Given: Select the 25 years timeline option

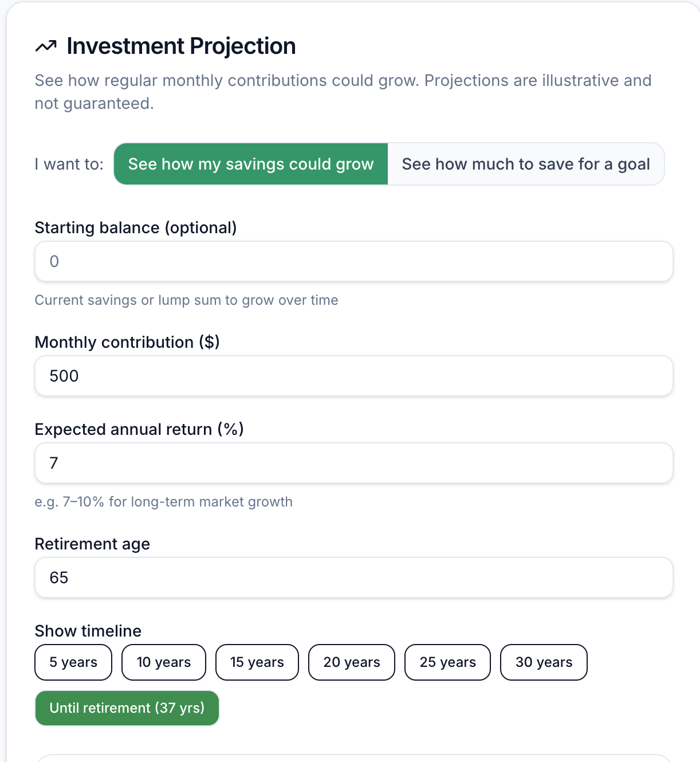Looking at the screenshot, I should 447,663.
